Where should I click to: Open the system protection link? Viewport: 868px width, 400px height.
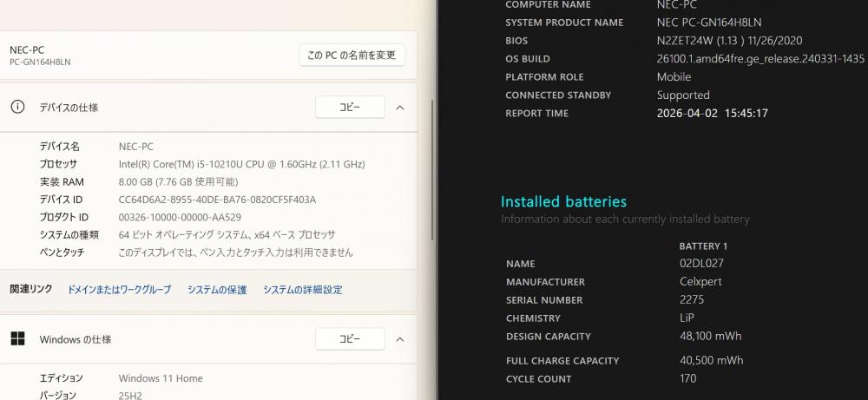[217, 289]
